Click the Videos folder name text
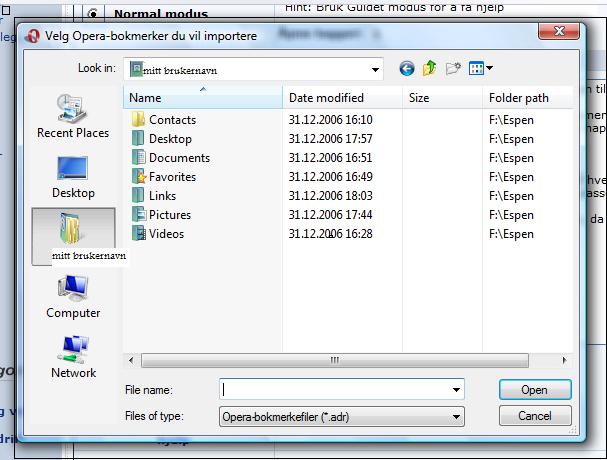The width and height of the screenshot is (607, 460). tap(166, 233)
